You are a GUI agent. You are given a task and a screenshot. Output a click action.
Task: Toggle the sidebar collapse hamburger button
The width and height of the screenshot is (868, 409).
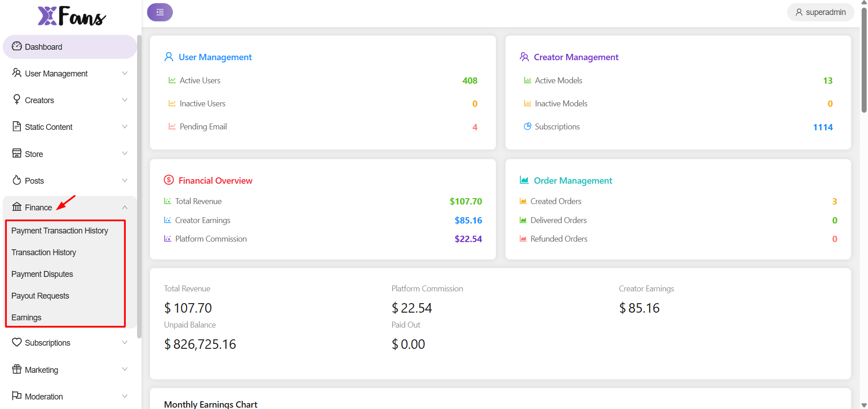[x=160, y=12]
